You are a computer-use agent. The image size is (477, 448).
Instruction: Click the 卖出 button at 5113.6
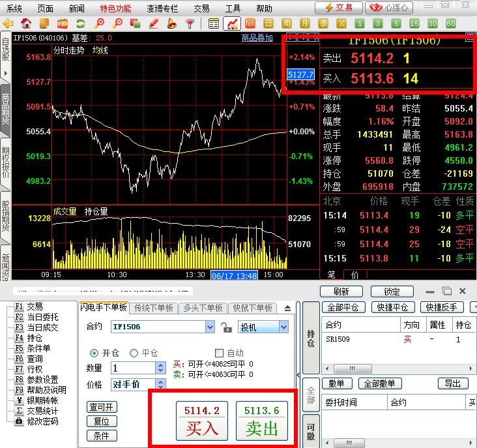tap(261, 421)
